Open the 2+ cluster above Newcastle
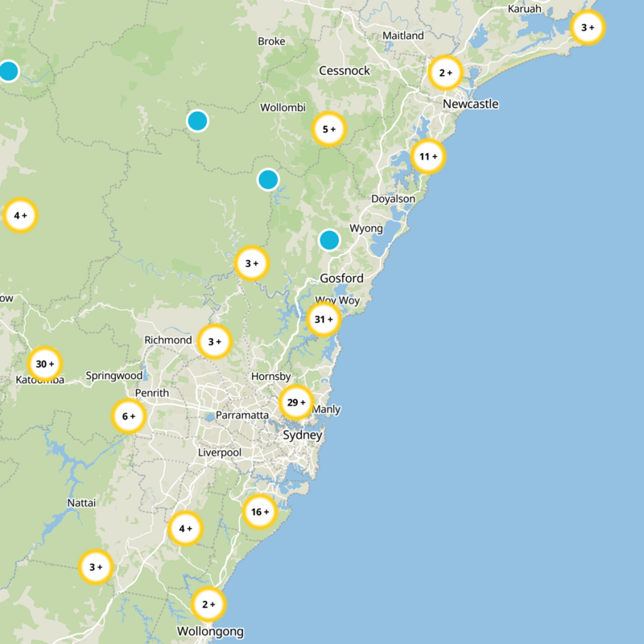 click(x=446, y=72)
